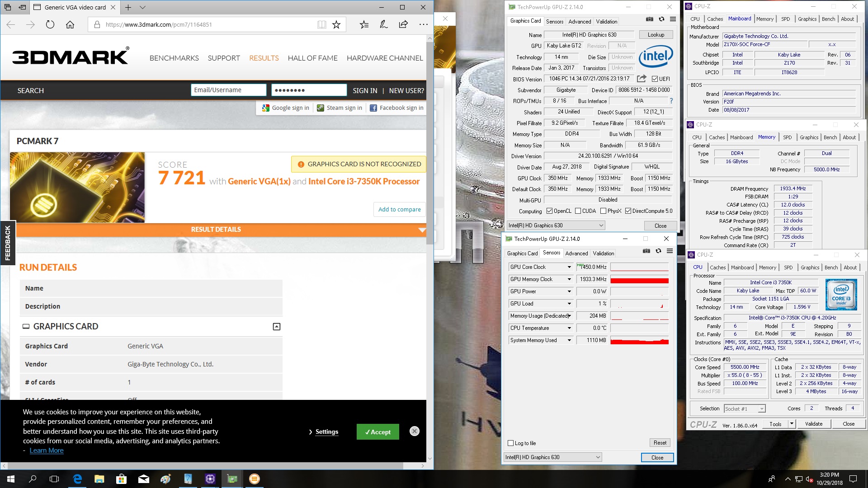Open the Edge favorites hub

tap(364, 25)
